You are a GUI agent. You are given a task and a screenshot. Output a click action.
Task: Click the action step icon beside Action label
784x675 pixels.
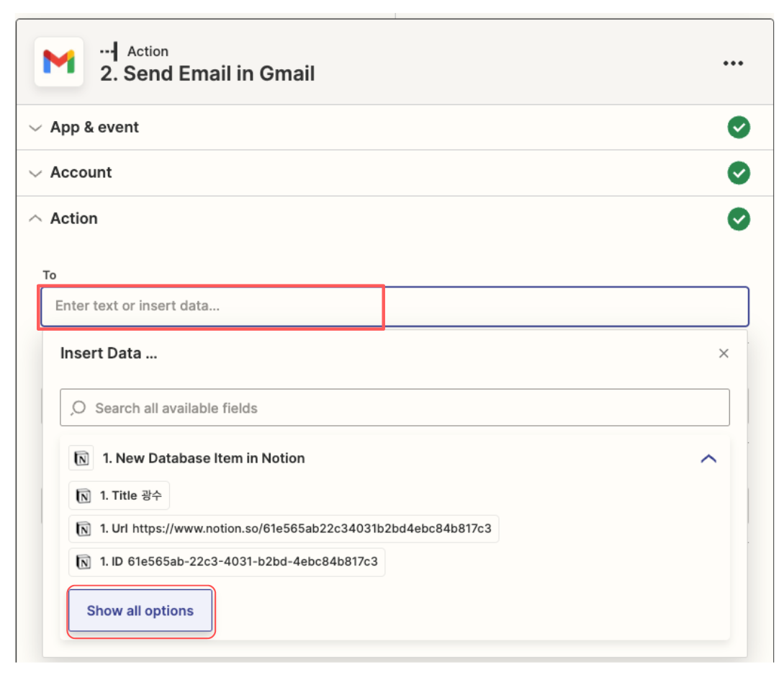click(x=109, y=51)
